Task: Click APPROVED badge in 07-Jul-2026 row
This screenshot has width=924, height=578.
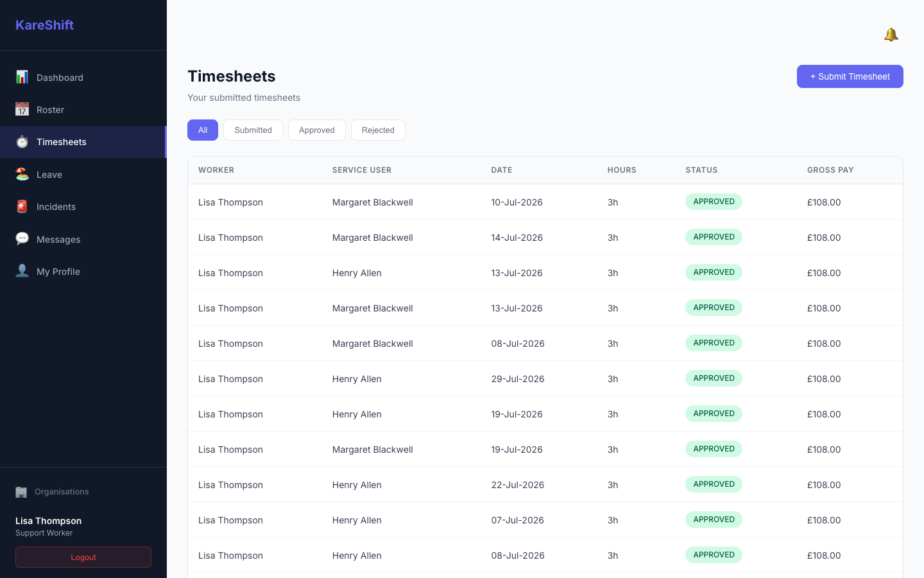Action: pos(714,520)
